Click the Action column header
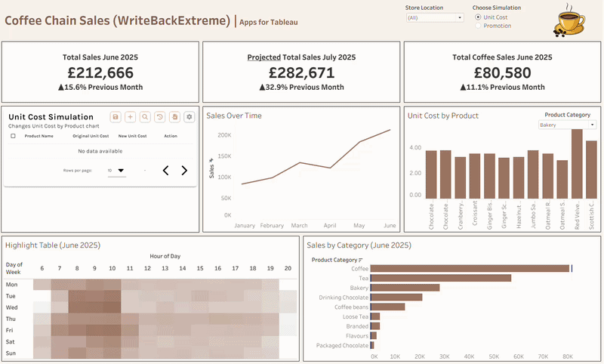 (171, 136)
